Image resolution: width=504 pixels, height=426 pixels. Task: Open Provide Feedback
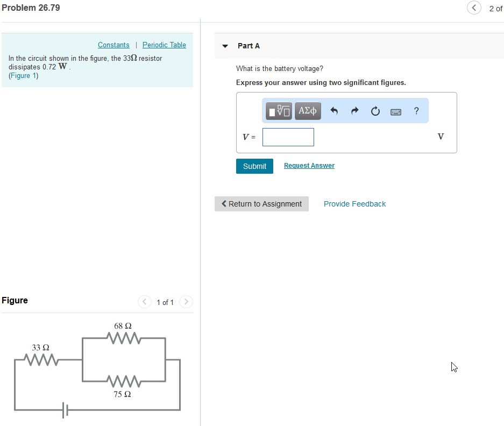click(x=354, y=204)
